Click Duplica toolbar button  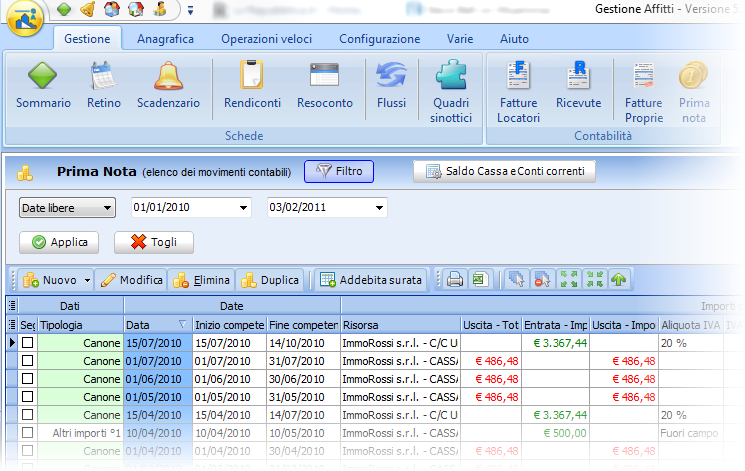click(x=270, y=280)
